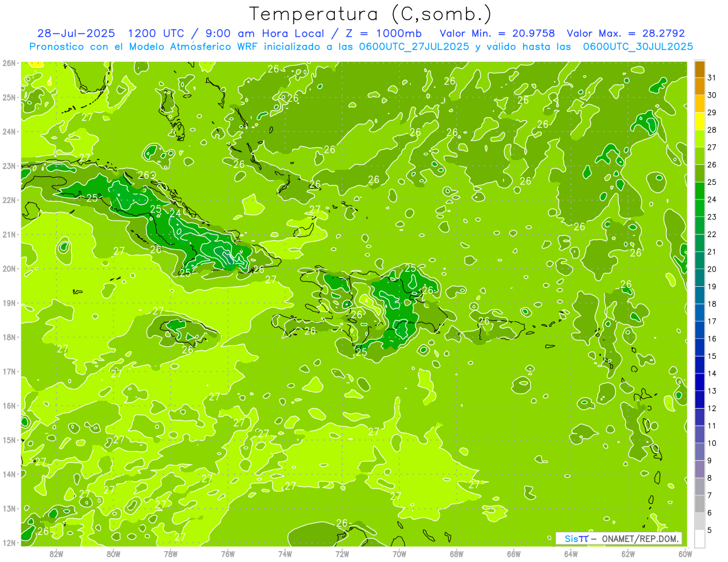
Task: Click the 76W longitude axis label
Action: click(227, 554)
